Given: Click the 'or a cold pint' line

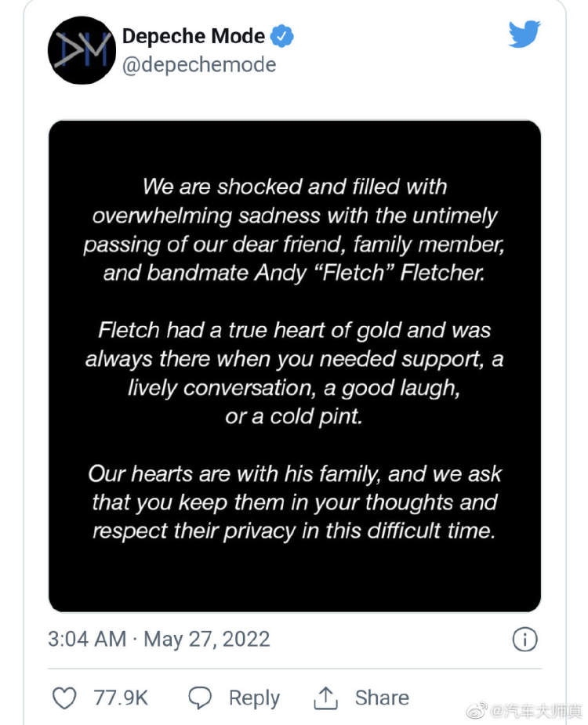Looking at the screenshot, I should (x=294, y=417).
